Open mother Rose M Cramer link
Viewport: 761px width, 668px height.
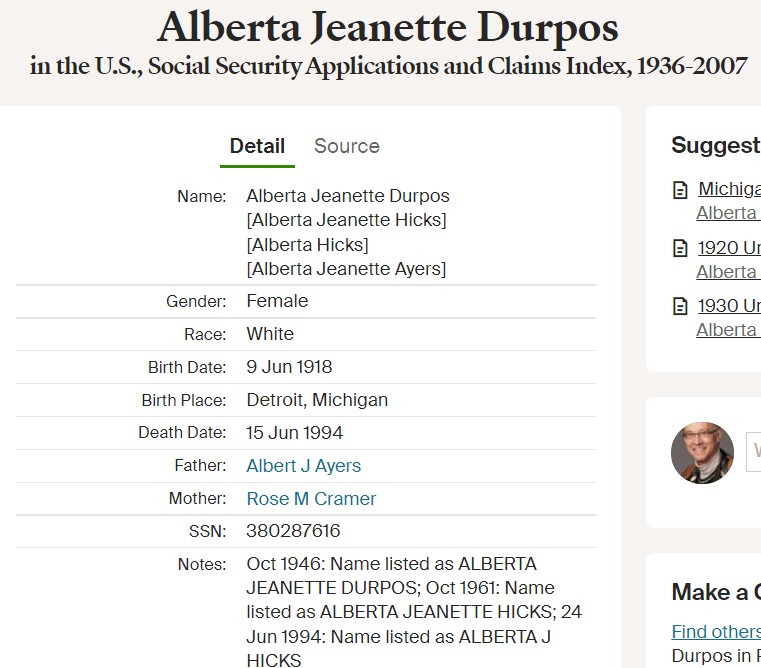(311, 499)
